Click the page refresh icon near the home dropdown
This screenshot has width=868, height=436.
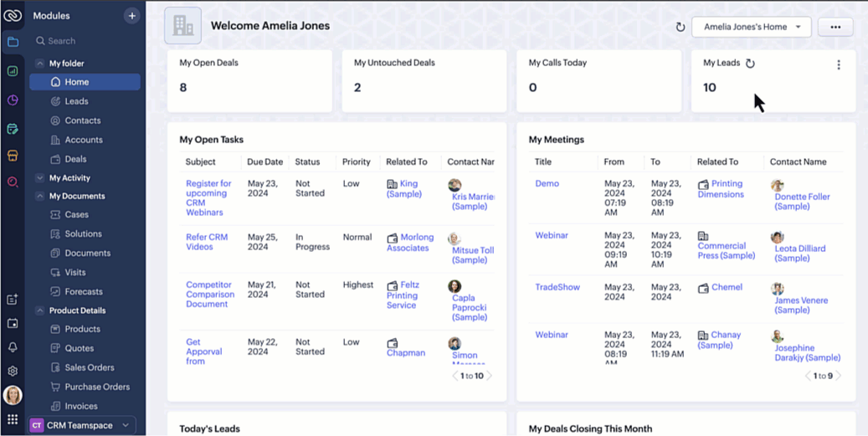tap(680, 27)
